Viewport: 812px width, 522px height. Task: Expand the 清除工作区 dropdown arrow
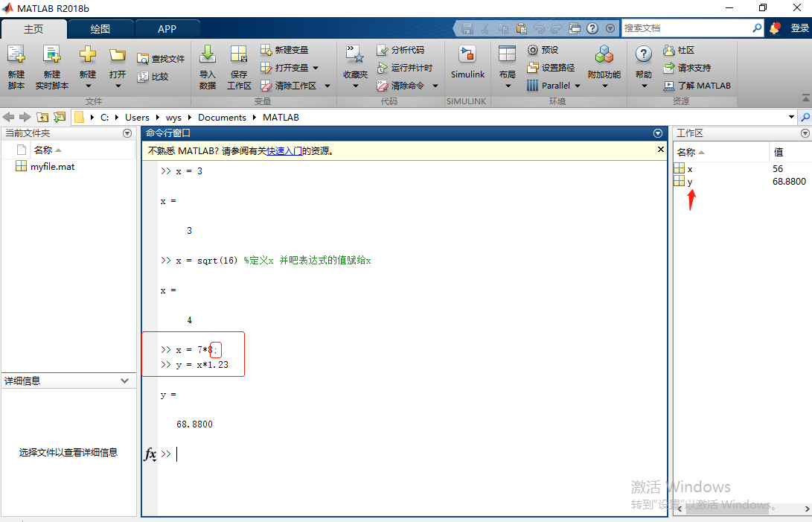(x=327, y=86)
